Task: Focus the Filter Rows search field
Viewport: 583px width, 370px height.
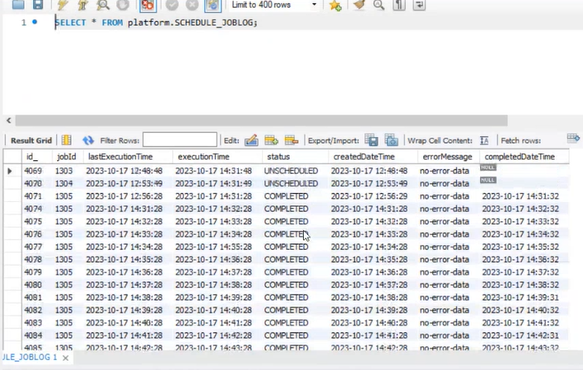Action: [180, 140]
